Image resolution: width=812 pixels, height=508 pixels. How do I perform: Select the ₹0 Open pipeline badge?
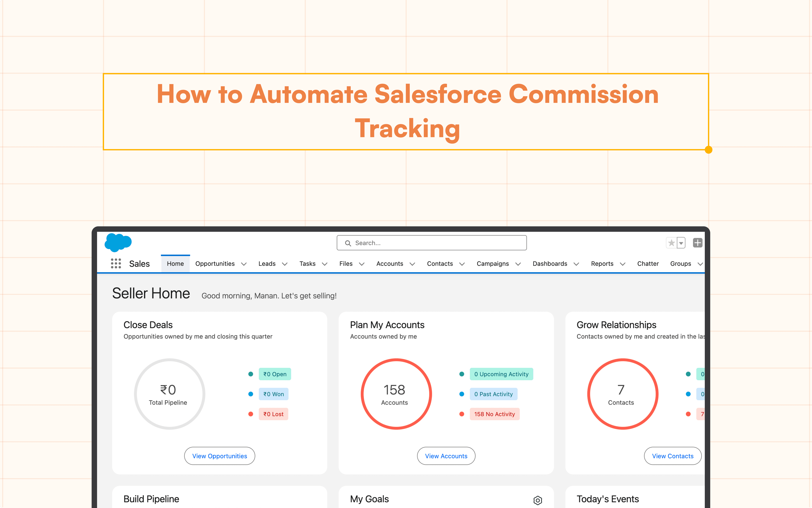point(275,374)
